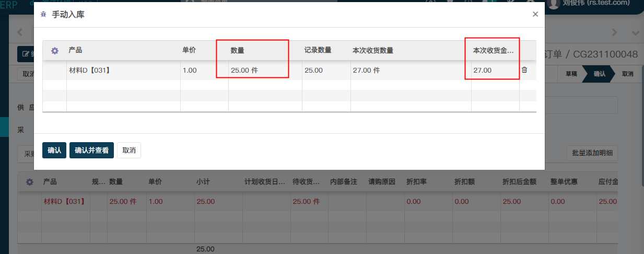Open background order table settings gear
The height and width of the screenshot is (254, 644).
point(30,182)
